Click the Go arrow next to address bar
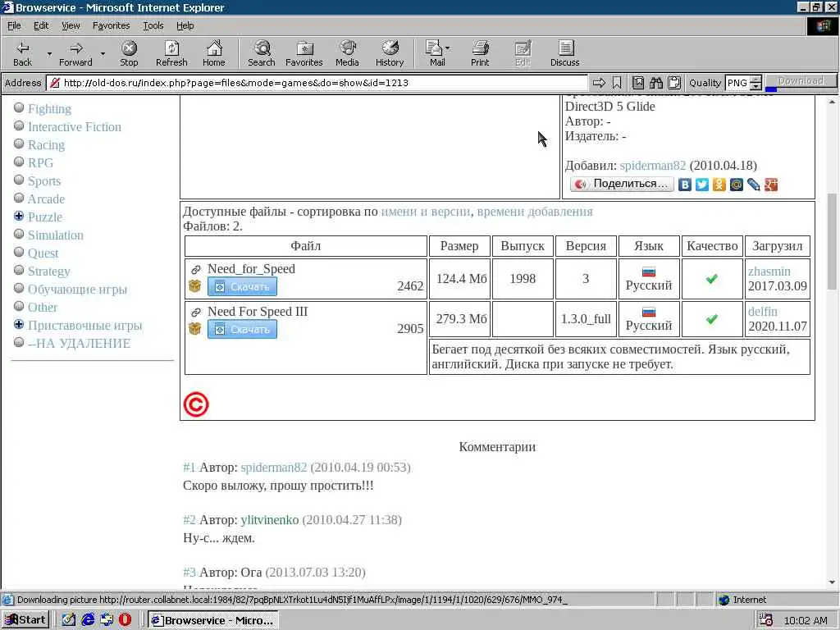 pos(599,83)
